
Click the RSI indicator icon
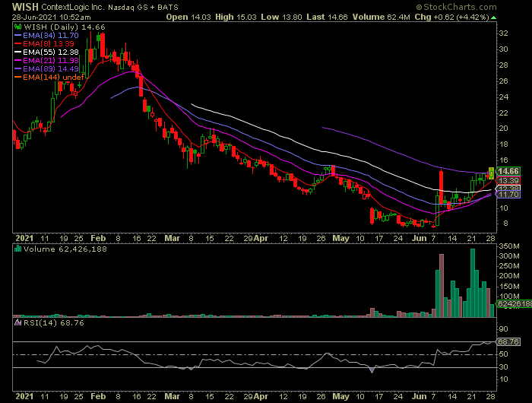click(18, 322)
